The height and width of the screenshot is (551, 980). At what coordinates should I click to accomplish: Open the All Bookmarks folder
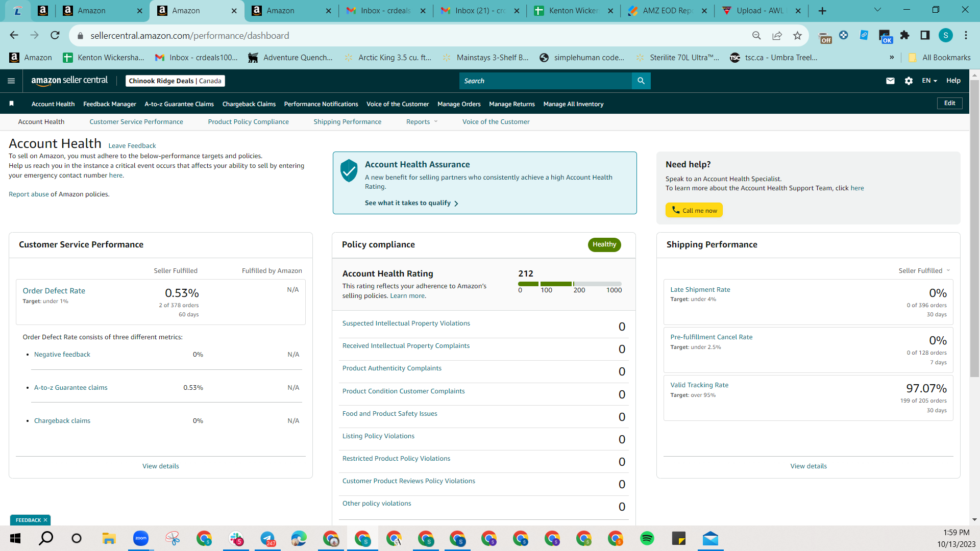939,57
